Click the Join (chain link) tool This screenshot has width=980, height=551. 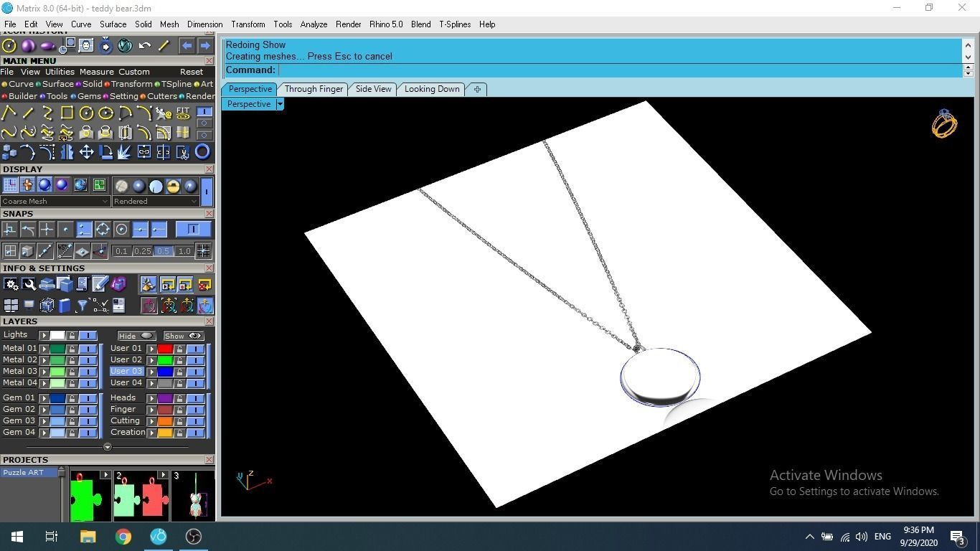(x=144, y=152)
